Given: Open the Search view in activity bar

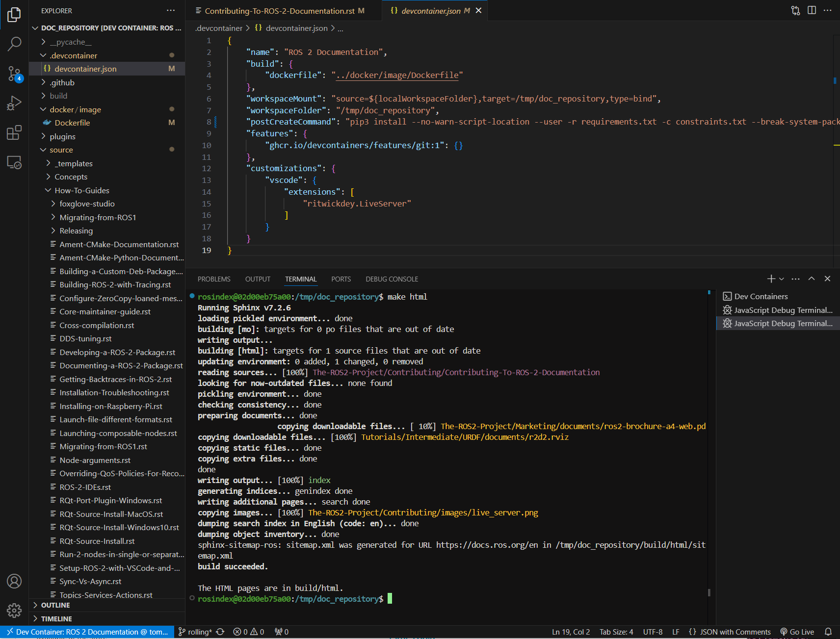Looking at the screenshot, I should (x=14, y=44).
